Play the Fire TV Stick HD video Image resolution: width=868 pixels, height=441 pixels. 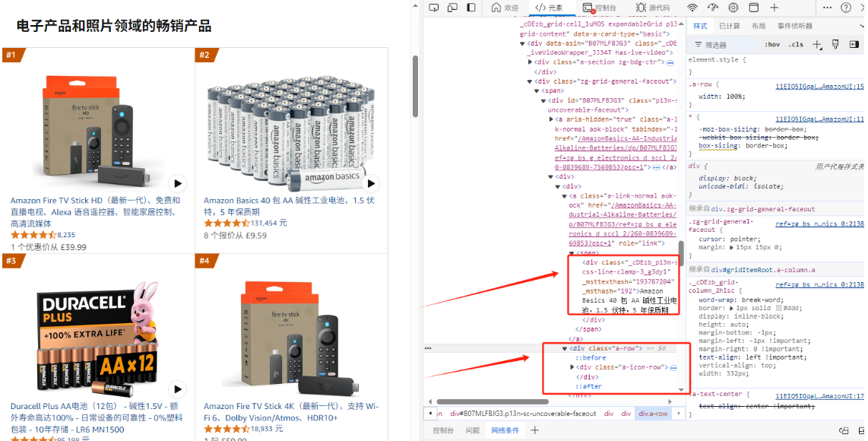(x=177, y=183)
